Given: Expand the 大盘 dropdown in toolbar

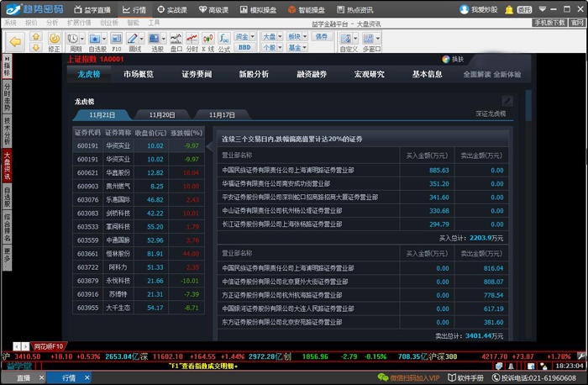Looking at the screenshot, I should click(x=270, y=37).
